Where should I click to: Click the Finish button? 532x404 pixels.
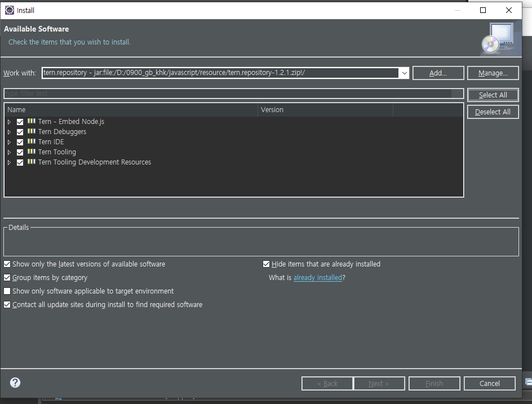click(435, 383)
